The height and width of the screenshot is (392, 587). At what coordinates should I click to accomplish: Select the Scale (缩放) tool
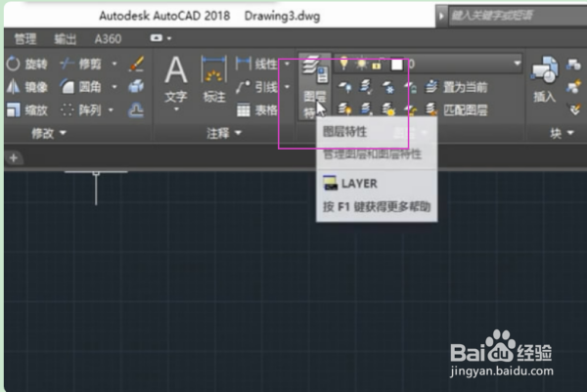pos(27,110)
